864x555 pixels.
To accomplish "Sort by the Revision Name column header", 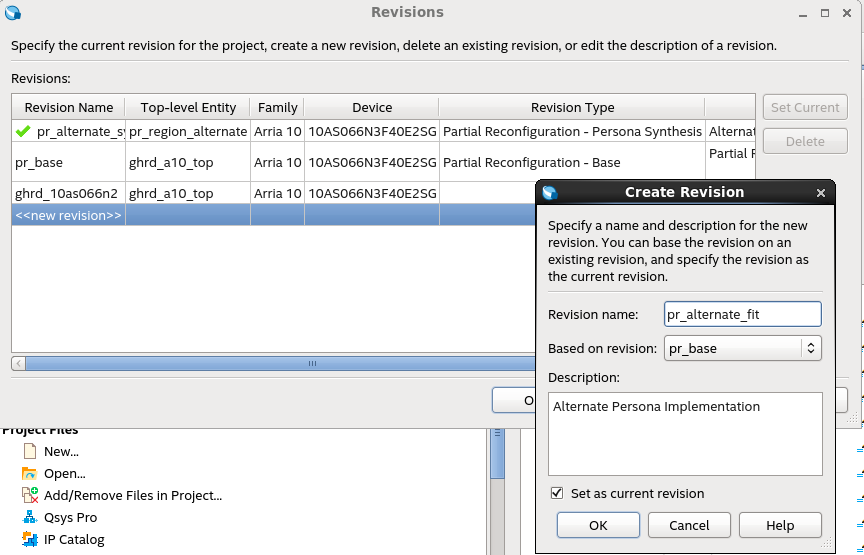I will (x=68, y=107).
